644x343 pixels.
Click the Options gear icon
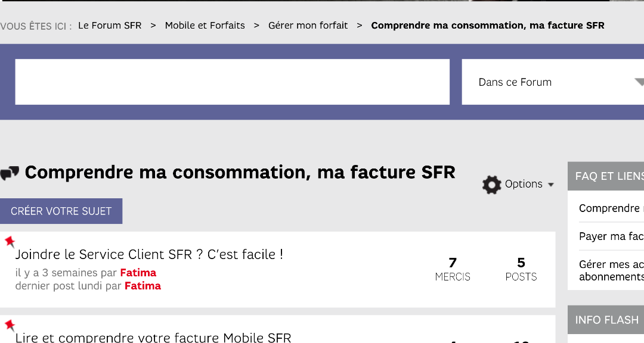click(491, 185)
